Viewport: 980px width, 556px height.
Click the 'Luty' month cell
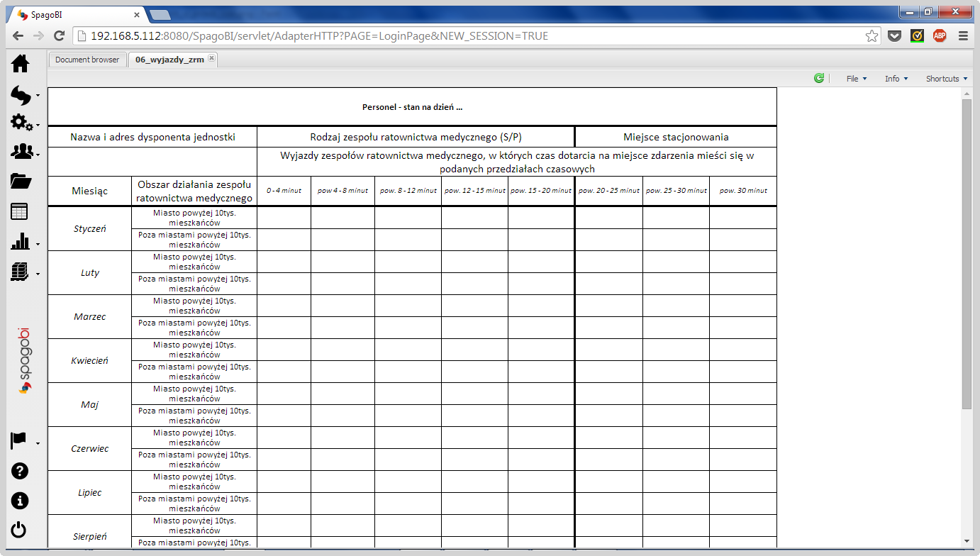90,273
